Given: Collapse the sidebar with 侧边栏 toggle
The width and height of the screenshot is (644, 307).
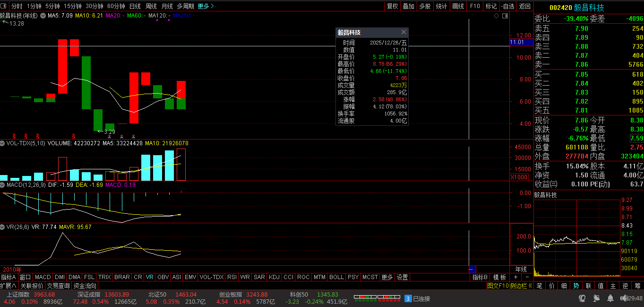Looking at the screenshot, I should coord(521,286).
